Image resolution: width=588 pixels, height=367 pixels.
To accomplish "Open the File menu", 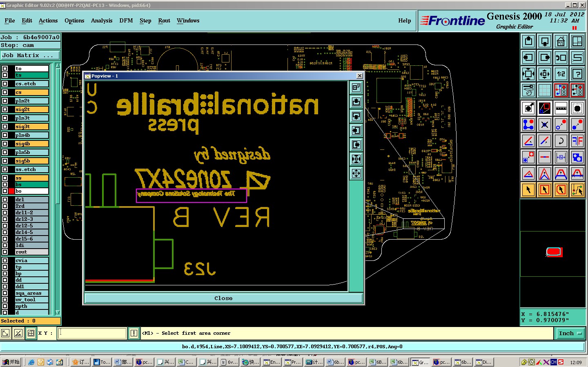I will (10, 21).
